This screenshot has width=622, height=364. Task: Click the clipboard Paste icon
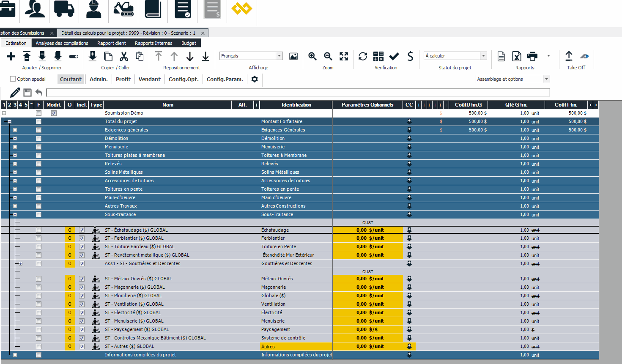click(x=140, y=56)
